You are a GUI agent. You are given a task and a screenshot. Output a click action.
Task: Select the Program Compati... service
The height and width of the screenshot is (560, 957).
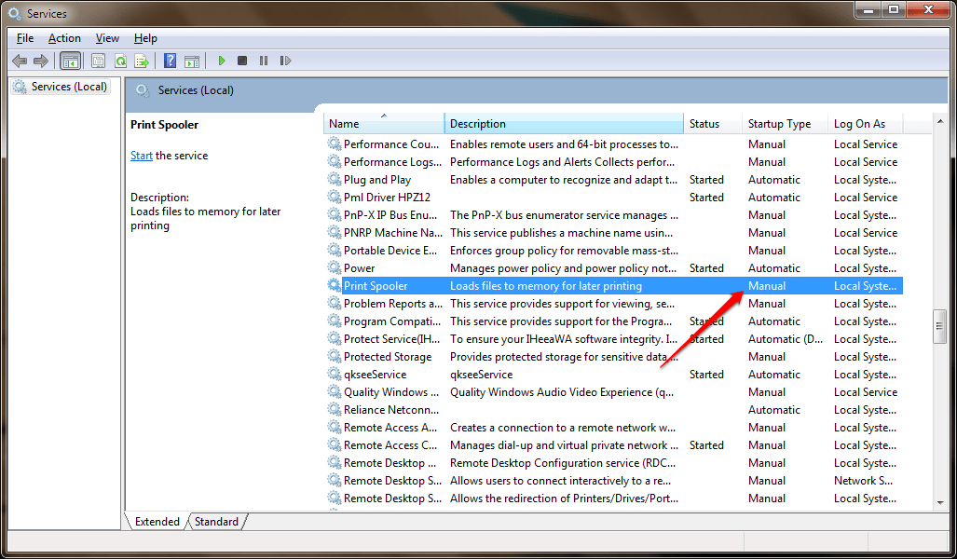pyautogui.click(x=391, y=321)
